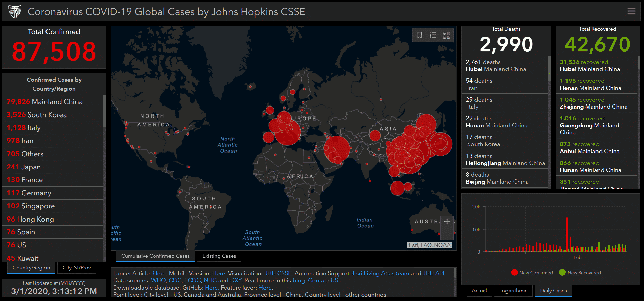Open the Feature layer Here link
Image resolution: width=644 pixels, height=301 pixels.
(x=265, y=288)
